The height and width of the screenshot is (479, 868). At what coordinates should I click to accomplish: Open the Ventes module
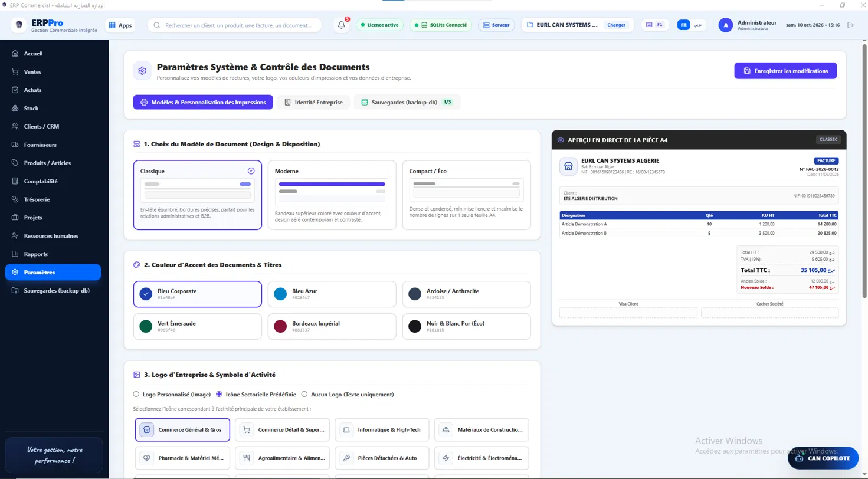pyautogui.click(x=53, y=72)
